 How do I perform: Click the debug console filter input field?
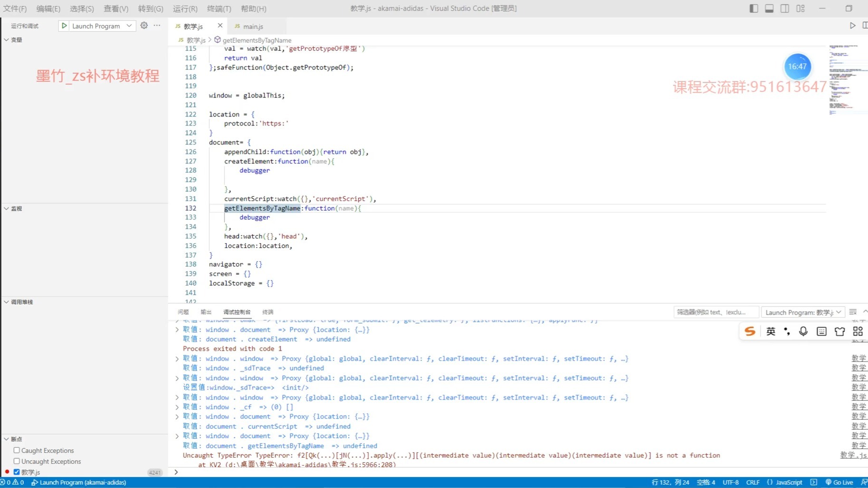[x=715, y=312]
